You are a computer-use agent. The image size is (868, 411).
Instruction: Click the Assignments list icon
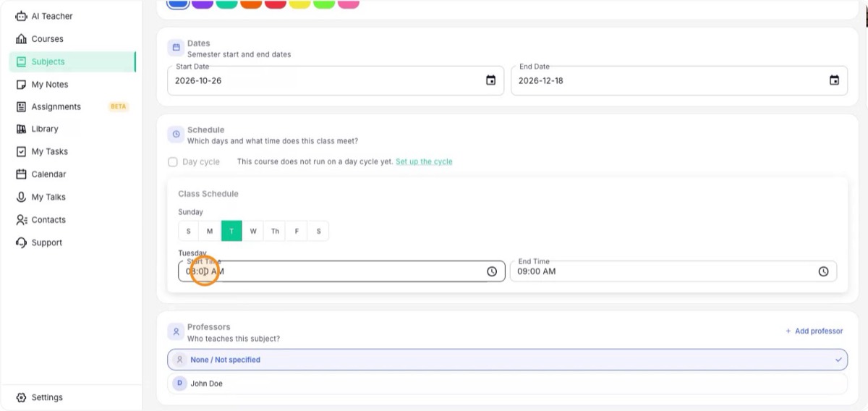pos(21,106)
